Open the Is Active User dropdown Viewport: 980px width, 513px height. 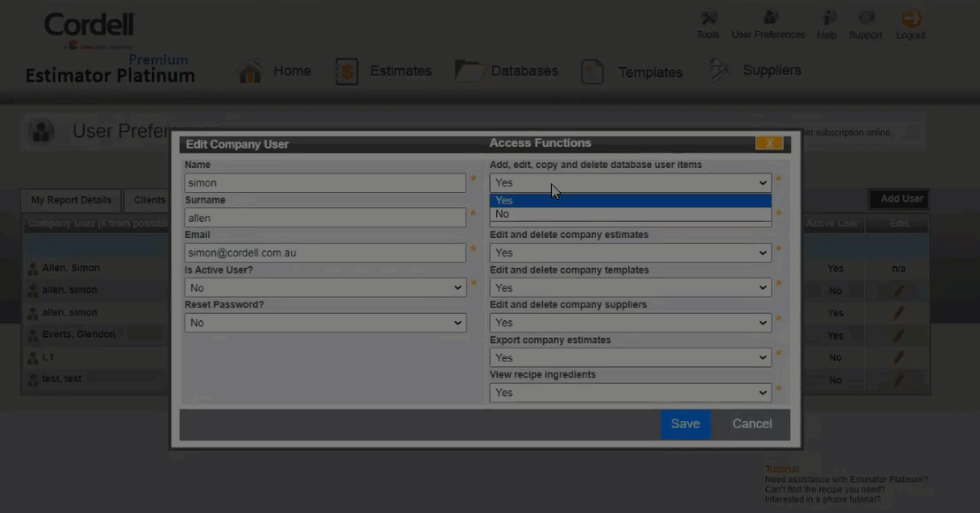pyautogui.click(x=325, y=287)
